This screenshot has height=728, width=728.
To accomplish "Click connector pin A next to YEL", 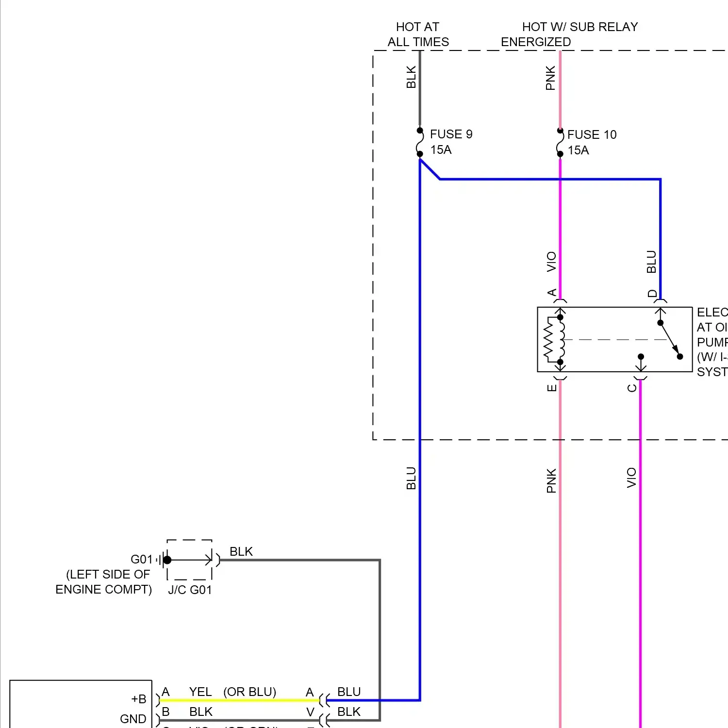I will pyautogui.click(x=165, y=692).
